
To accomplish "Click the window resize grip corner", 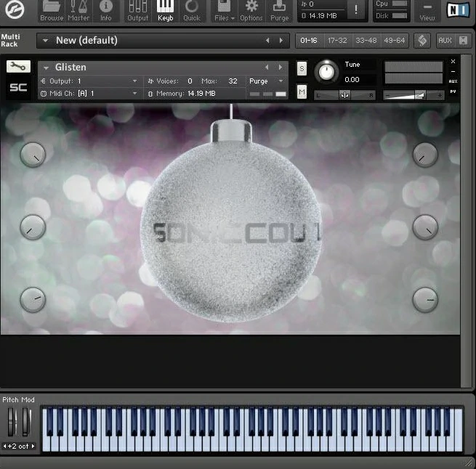I will [x=469, y=463].
